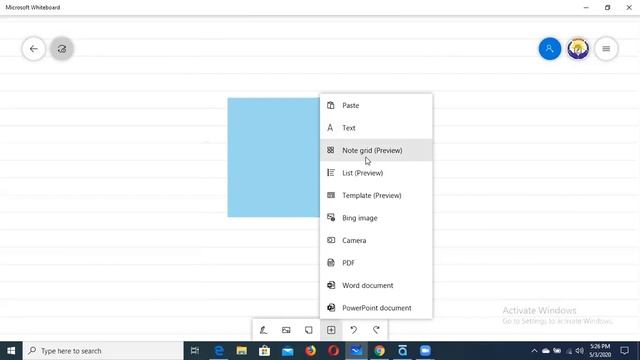Image resolution: width=640 pixels, height=360 pixels.
Task: Click Whiteboard icon in taskbar
Action: point(356,351)
